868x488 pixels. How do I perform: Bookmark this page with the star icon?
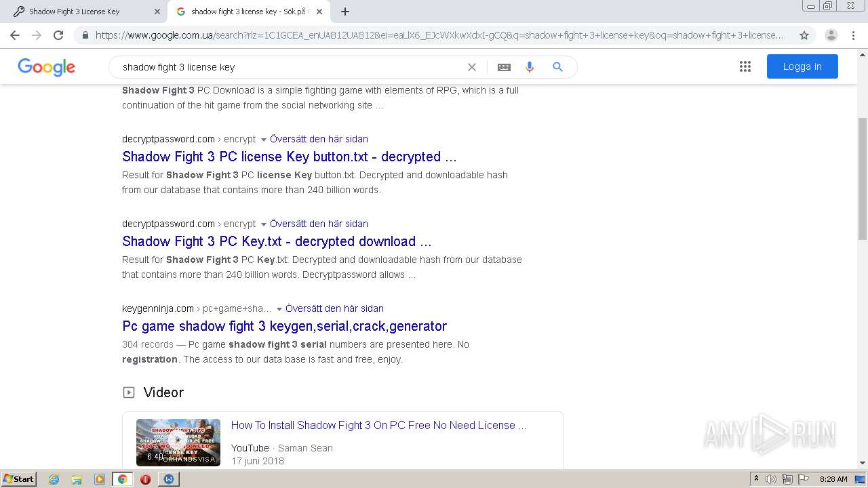[x=804, y=35]
